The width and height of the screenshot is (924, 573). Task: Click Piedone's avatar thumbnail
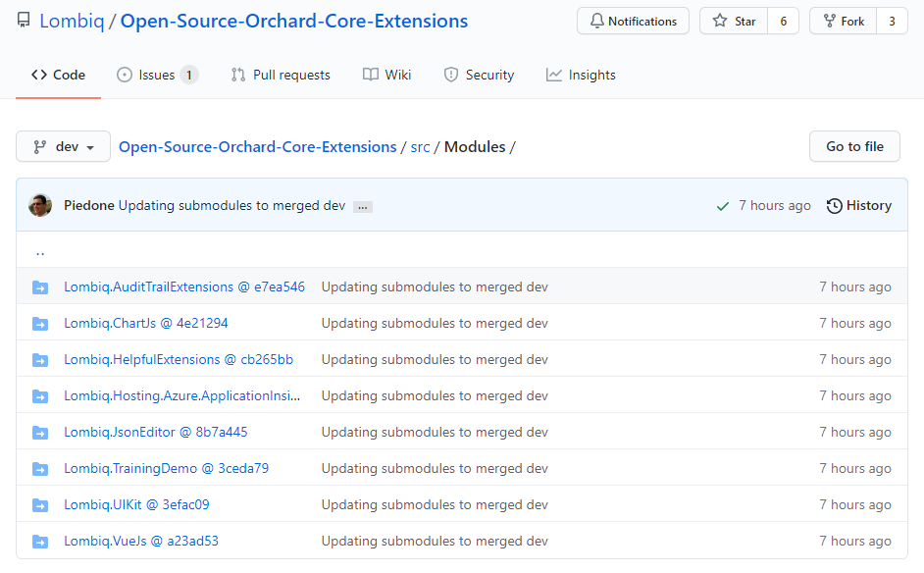pyautogui.click(x=40, y=205)
